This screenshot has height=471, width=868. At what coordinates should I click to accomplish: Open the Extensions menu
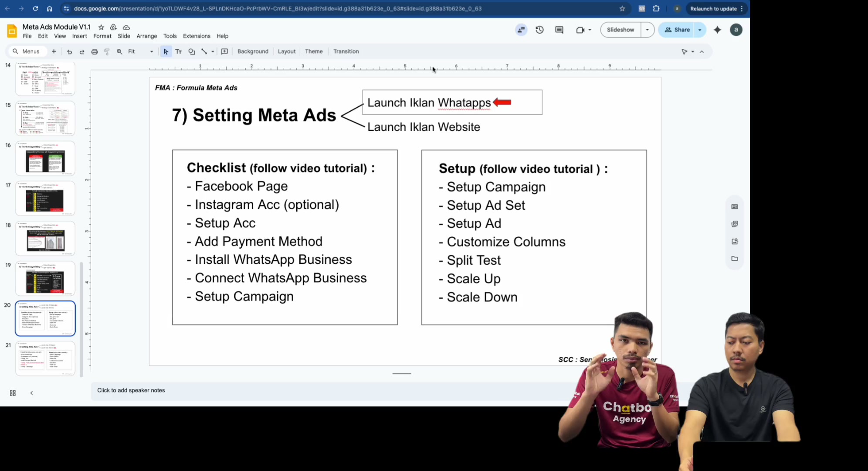197,36
